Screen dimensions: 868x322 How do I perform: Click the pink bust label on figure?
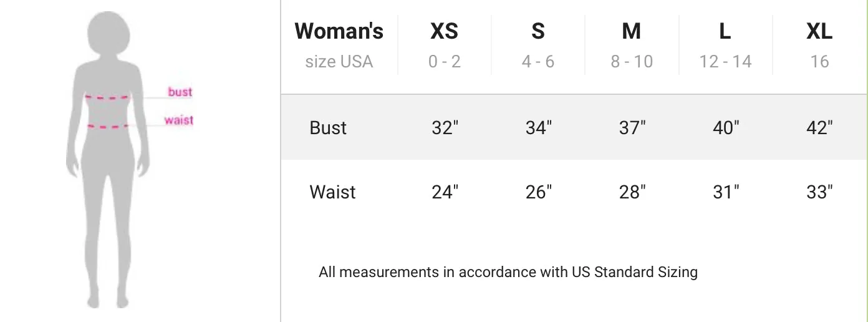click(x=180, y=92)
